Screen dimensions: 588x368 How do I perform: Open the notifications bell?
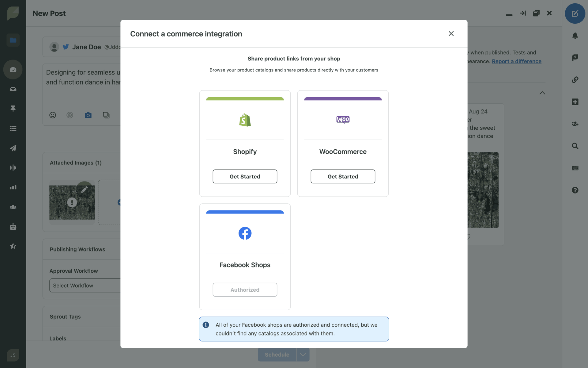(x=575, y=36)
